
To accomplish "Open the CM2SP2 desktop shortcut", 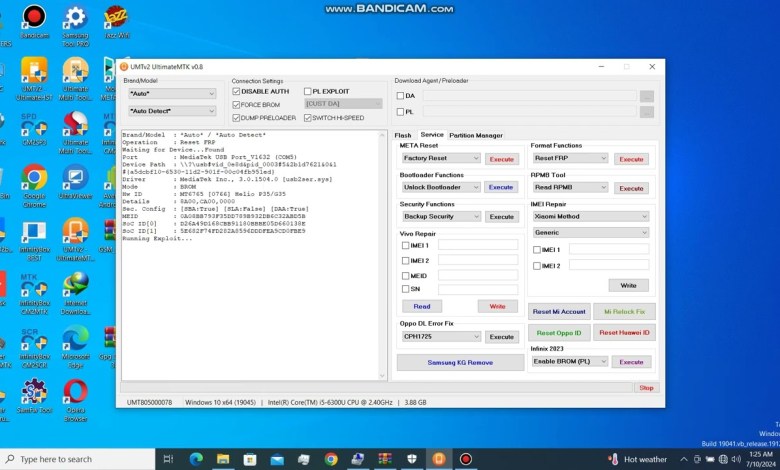I will (34, 130).
